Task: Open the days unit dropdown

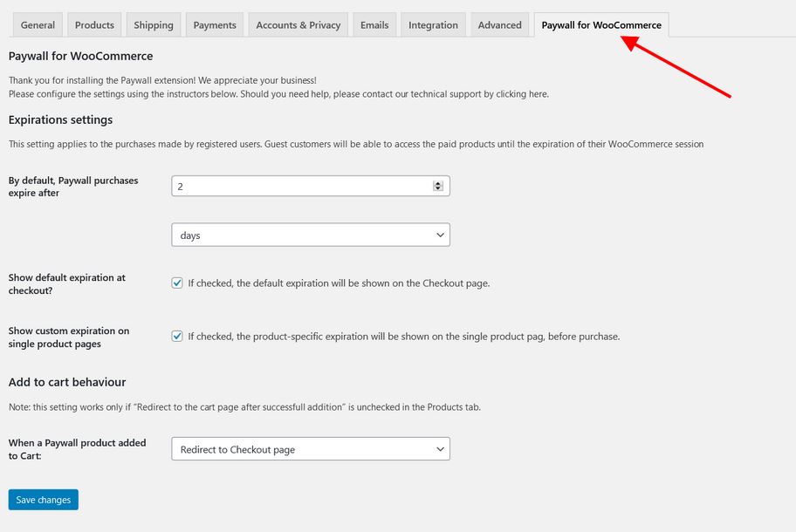Action: tap(310, 235)
